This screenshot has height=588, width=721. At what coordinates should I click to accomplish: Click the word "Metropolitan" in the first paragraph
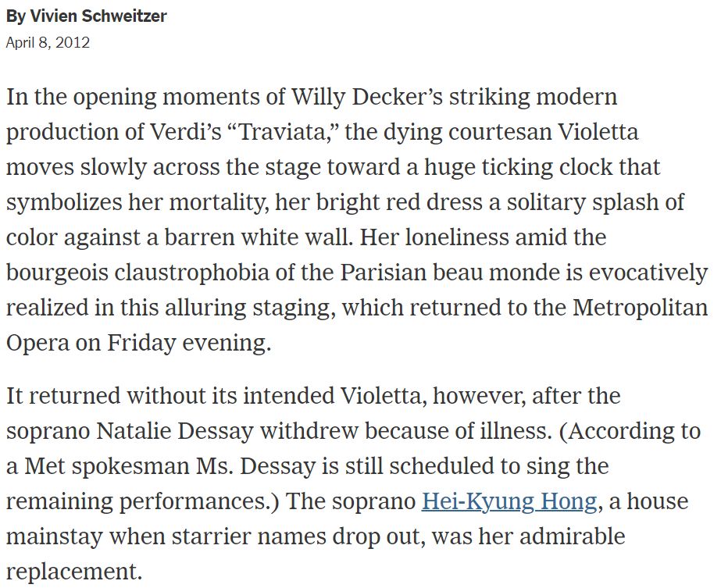[x=640, y=307]
